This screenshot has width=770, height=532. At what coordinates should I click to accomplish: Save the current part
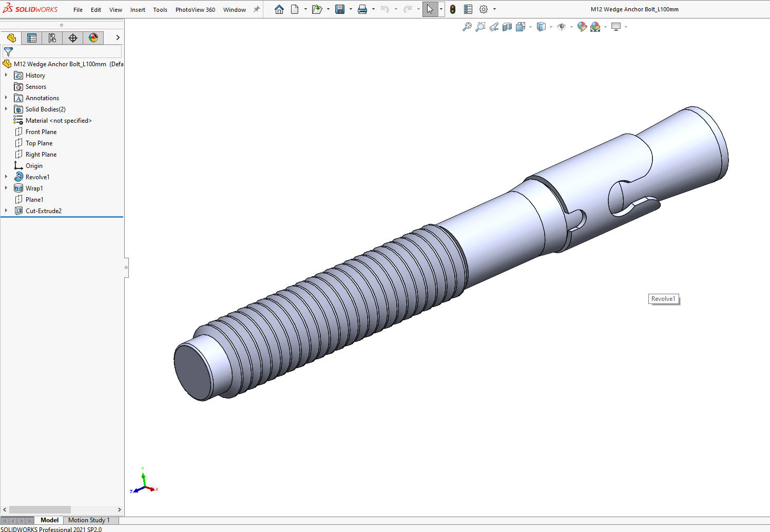(340, 9)
